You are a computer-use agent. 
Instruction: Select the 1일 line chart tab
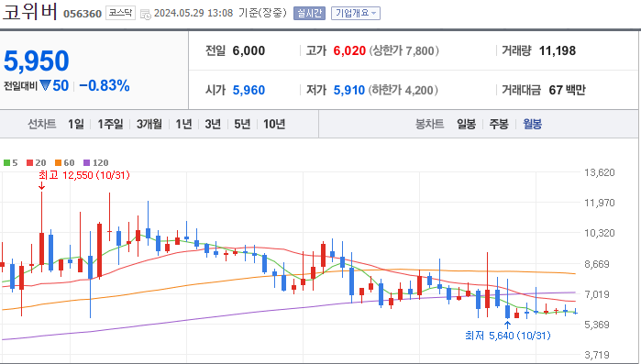(x=76, y=124)
